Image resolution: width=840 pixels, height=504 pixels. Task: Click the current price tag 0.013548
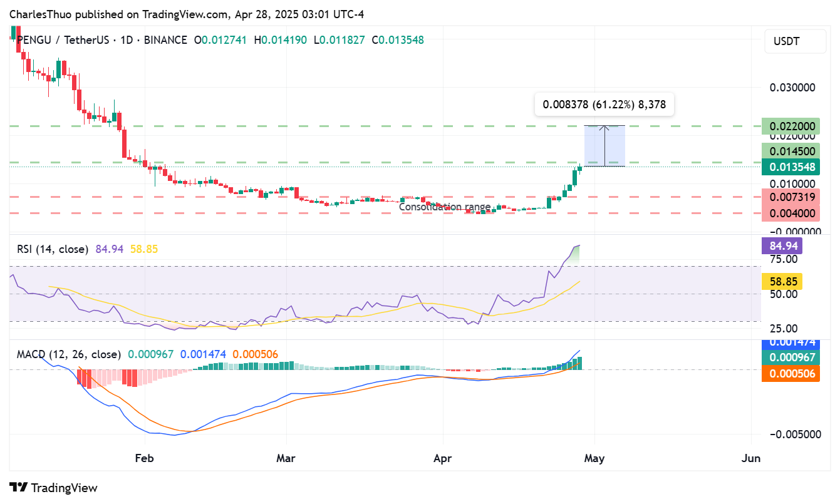coord(791,167)
